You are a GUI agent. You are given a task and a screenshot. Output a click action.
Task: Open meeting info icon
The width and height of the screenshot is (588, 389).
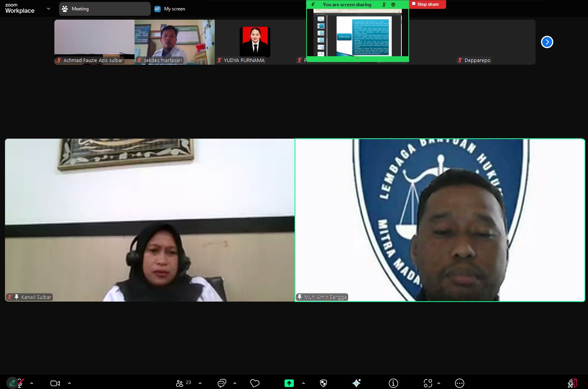393,383
